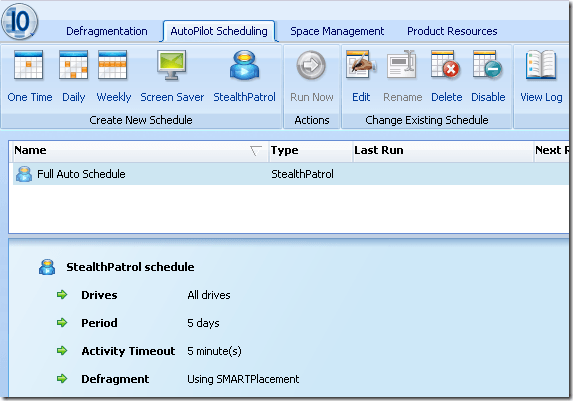Toggle the Name column sort arrow
The width and height of the screenshot is (573, 401).
click(x=256, y=150)
